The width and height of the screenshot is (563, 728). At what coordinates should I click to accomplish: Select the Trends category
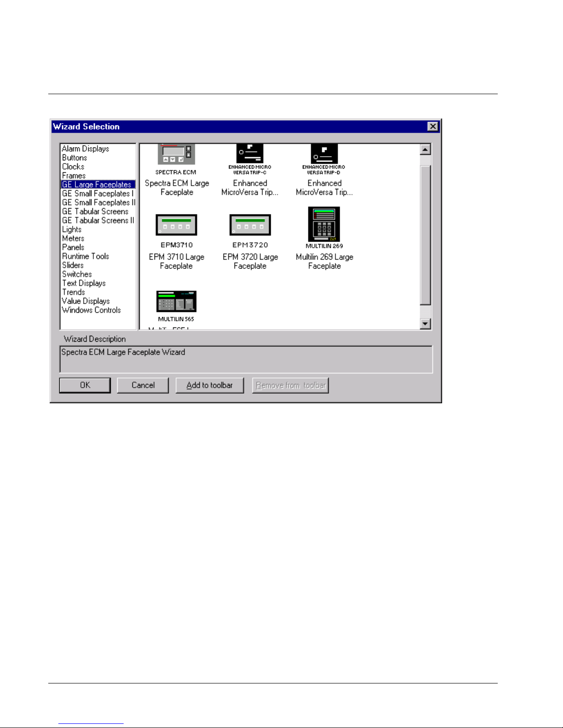(74, 292)
